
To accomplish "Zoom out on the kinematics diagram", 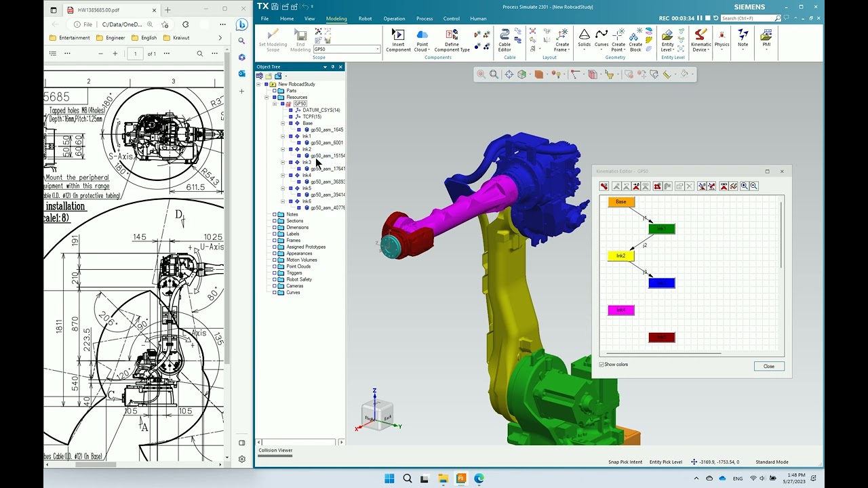I will pyautogui.click(x=753, y=186).
